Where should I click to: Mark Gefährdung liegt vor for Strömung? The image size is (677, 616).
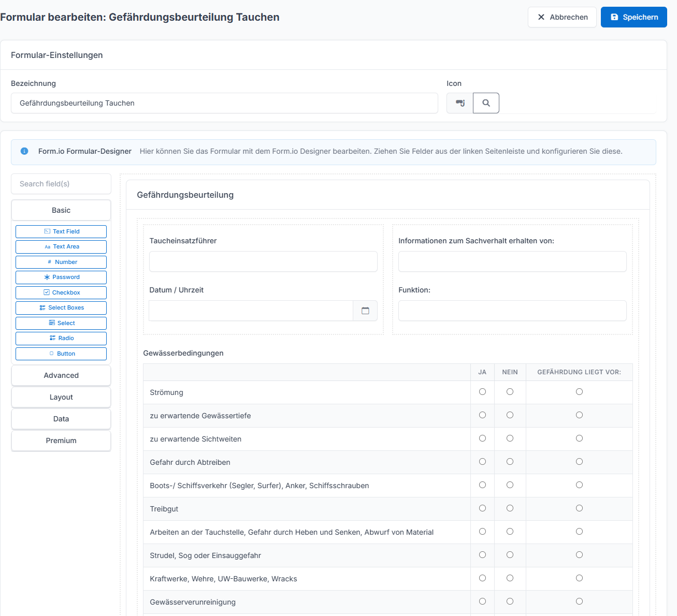579,392
